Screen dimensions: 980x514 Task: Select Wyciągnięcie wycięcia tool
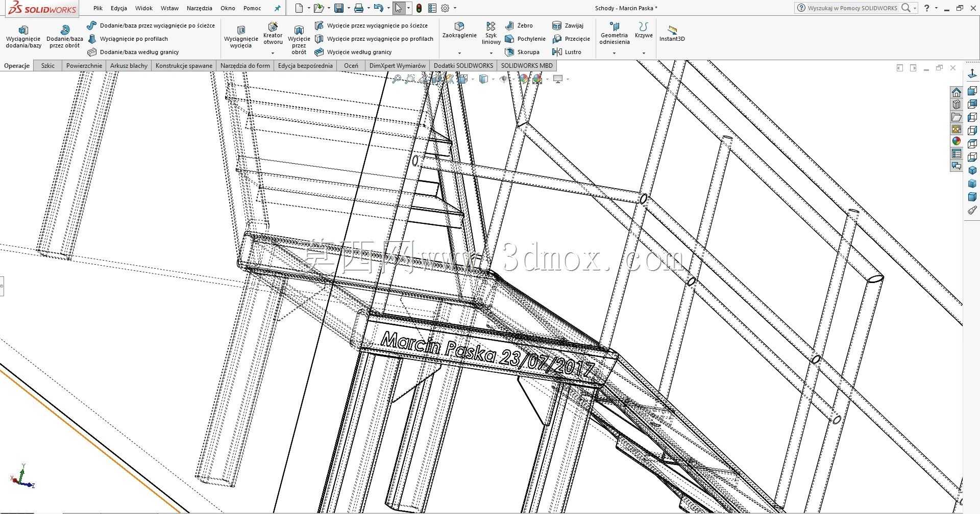pos(241,37)
